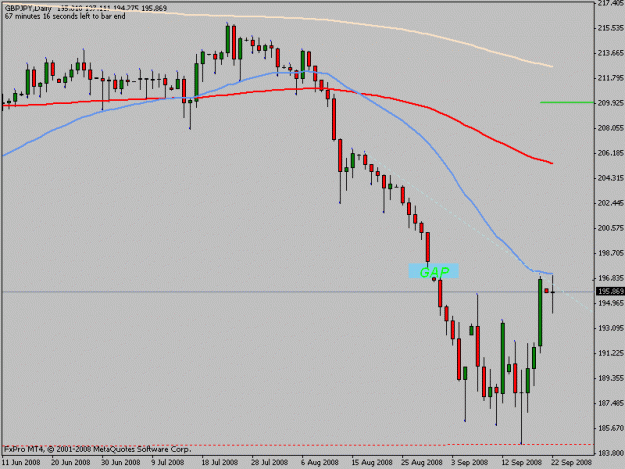Select the blue GAP label on the chart
The height and width of the screenshot is (469, 625).
tap(434, 271)
